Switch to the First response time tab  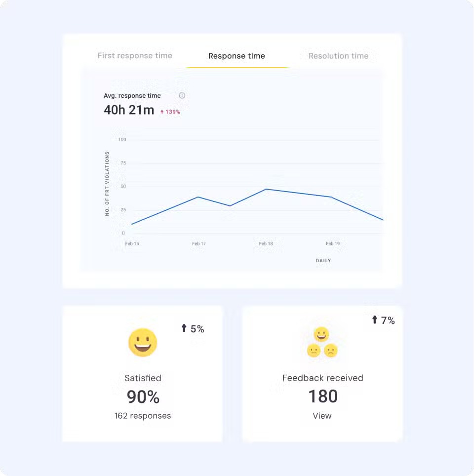click(135, 56)
